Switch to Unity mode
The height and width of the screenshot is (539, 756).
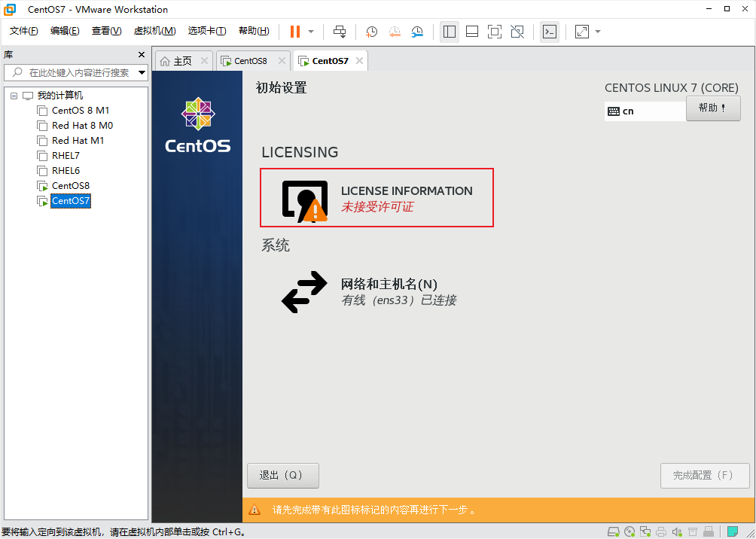click(x=517, y=32)
